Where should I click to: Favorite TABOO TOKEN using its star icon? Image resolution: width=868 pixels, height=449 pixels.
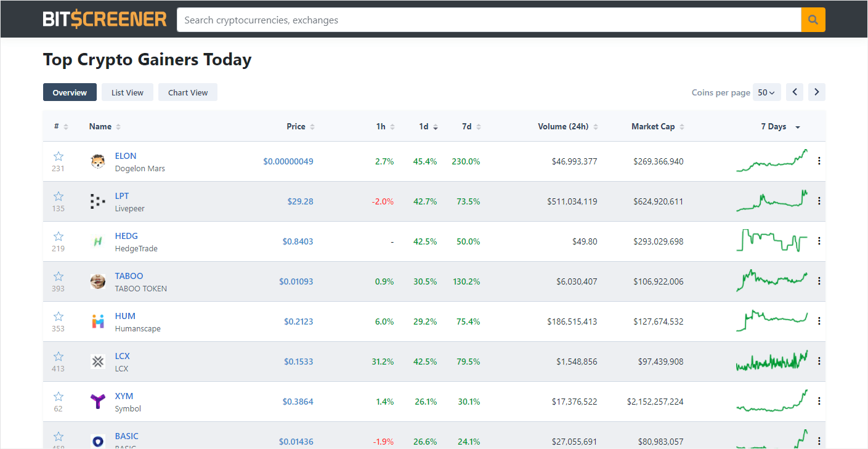pyautogui.click(x=58, y=276)
